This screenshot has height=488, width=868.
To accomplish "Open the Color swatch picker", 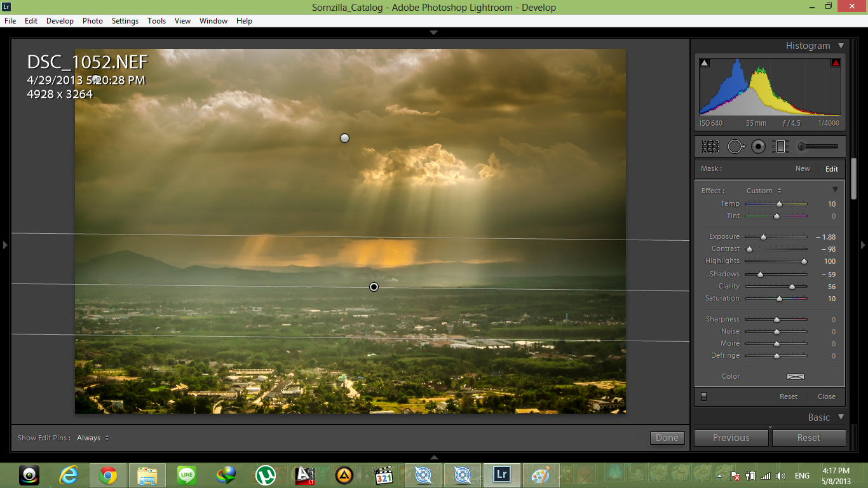I will tap(795, 377).
